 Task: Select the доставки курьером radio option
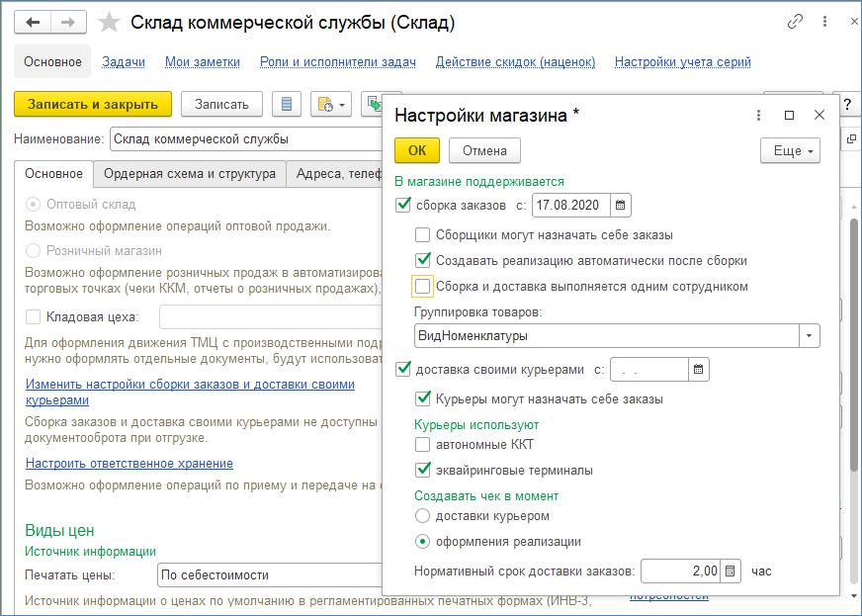point(423,516)
